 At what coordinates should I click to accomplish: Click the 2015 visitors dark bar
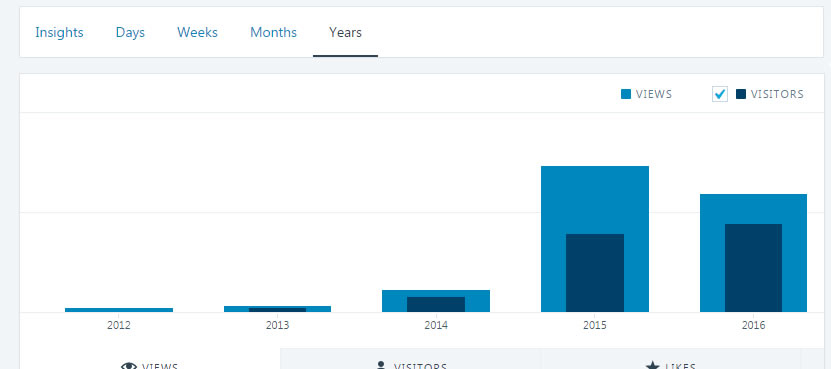595,273
